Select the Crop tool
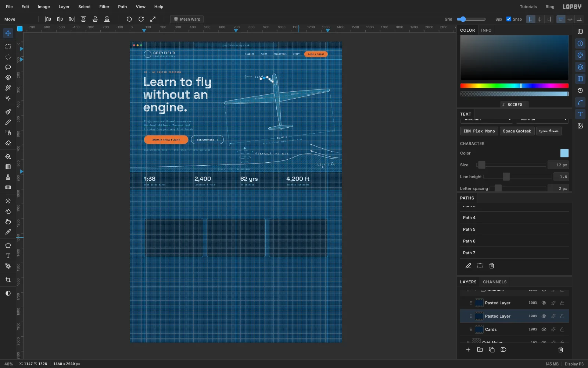588x368 pixels. click(x=8, y=280)
